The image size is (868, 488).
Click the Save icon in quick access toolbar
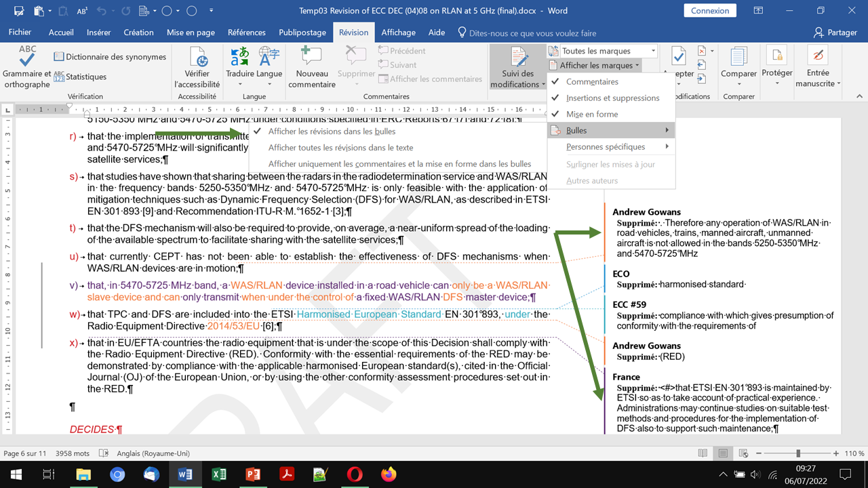point(18,11)
